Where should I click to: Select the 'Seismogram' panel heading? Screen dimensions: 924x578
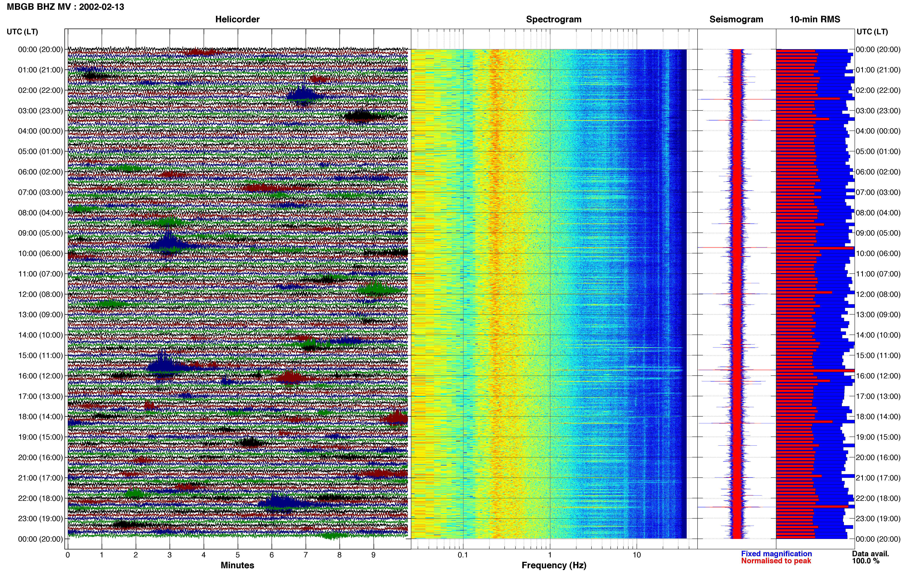coord(736,20)
